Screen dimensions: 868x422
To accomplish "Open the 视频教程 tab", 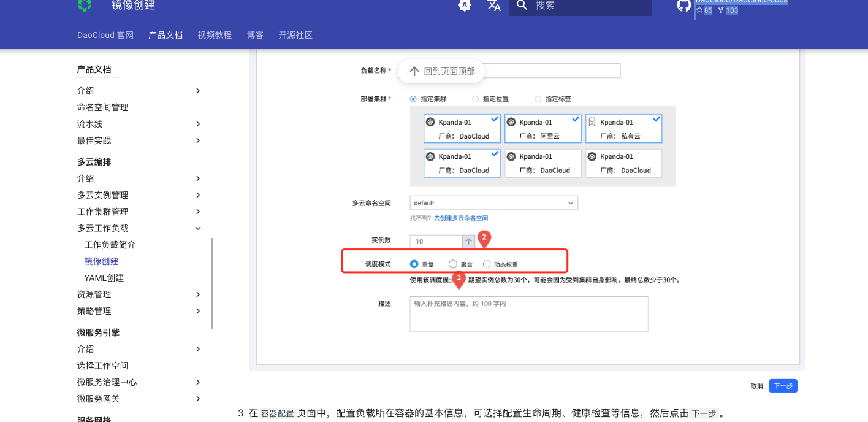I will point(215,35).
